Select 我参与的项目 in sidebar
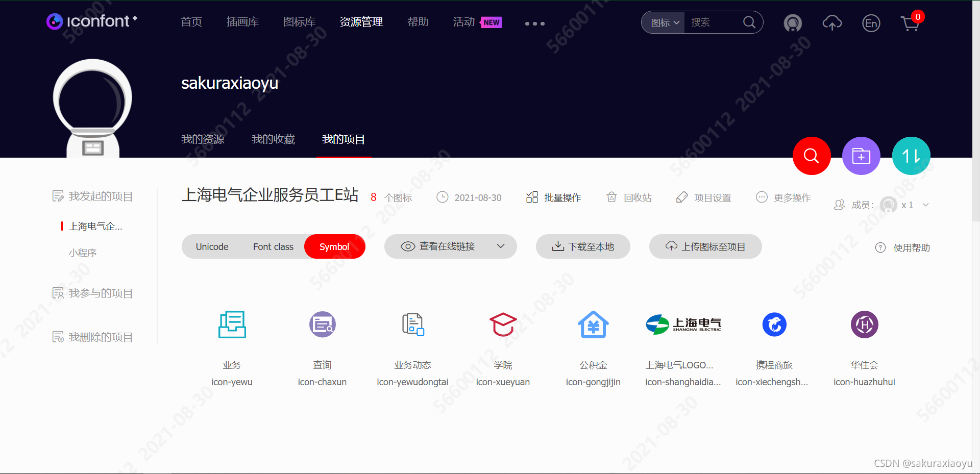Image resolution: width=980 pixels, height=474 pixels. (x=92, y=293)
